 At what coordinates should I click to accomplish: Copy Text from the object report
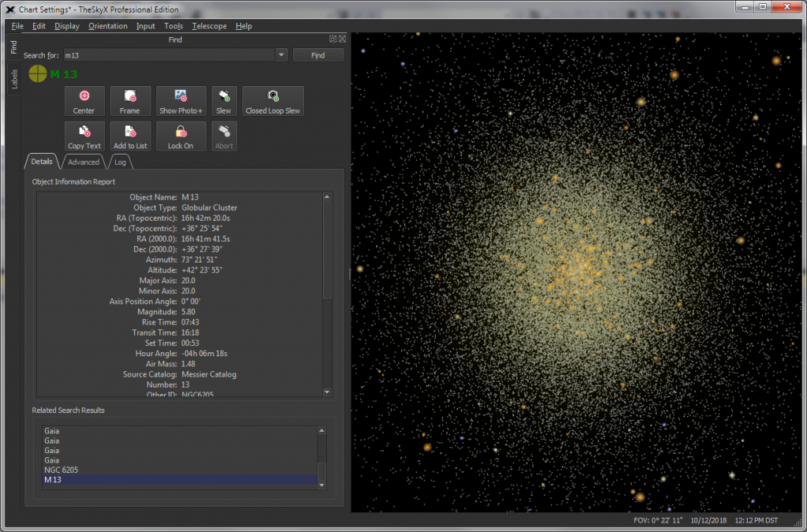(x=84, y=136)
